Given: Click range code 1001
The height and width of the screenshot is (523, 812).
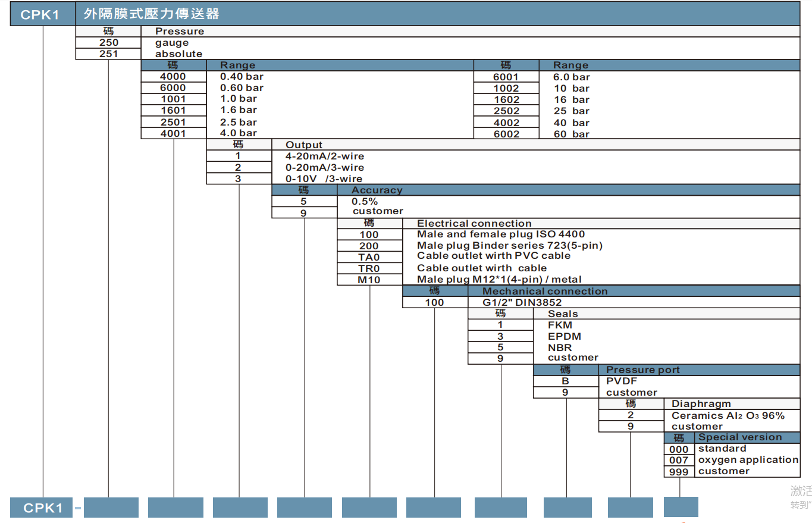Looking at the screenshot, I should click(x=173, y=99).
